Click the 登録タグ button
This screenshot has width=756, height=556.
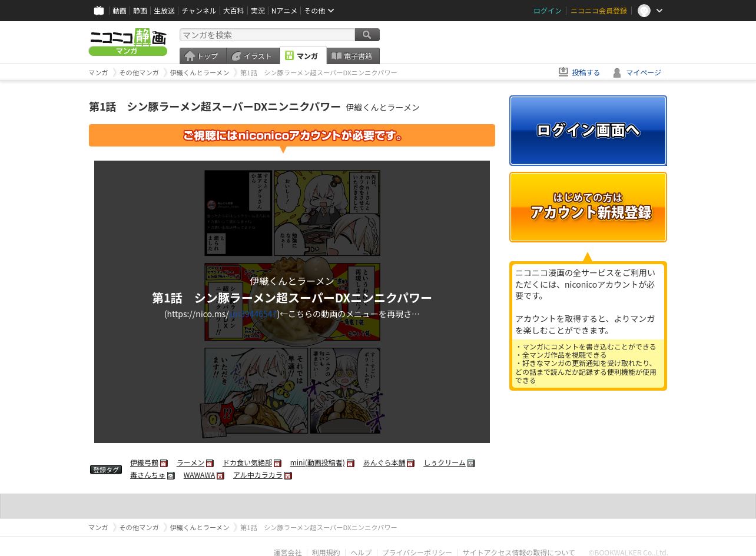106,470
